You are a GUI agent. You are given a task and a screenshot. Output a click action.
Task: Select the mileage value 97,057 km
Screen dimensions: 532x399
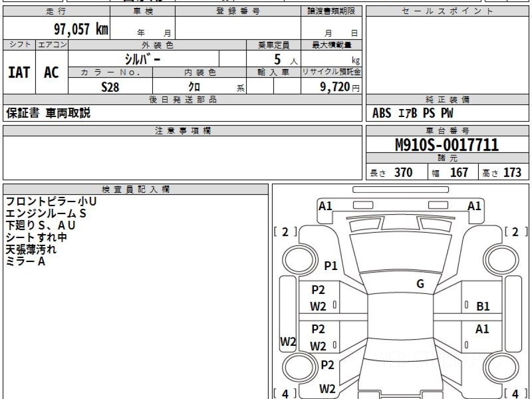tap(81, 29)
